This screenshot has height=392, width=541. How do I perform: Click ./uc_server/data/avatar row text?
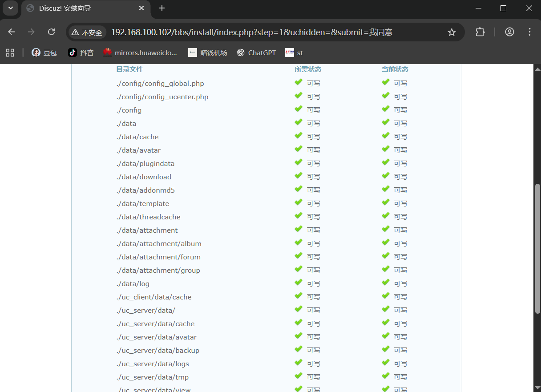coord(156,337)
